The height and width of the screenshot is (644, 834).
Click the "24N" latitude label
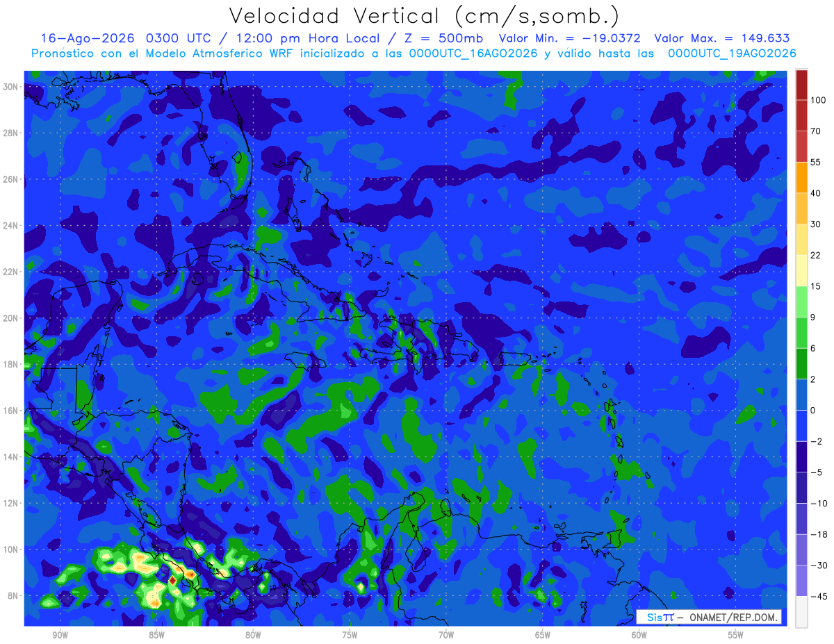12,226
